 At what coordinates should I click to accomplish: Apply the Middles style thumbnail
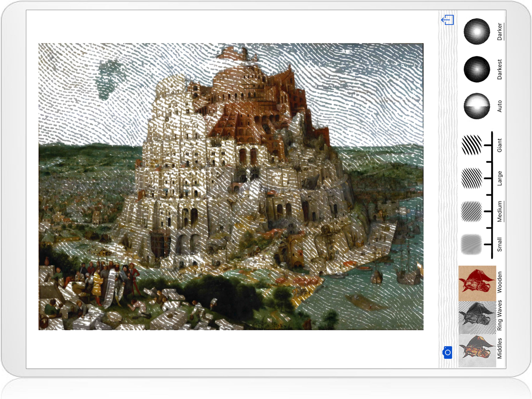coord(477,350)
